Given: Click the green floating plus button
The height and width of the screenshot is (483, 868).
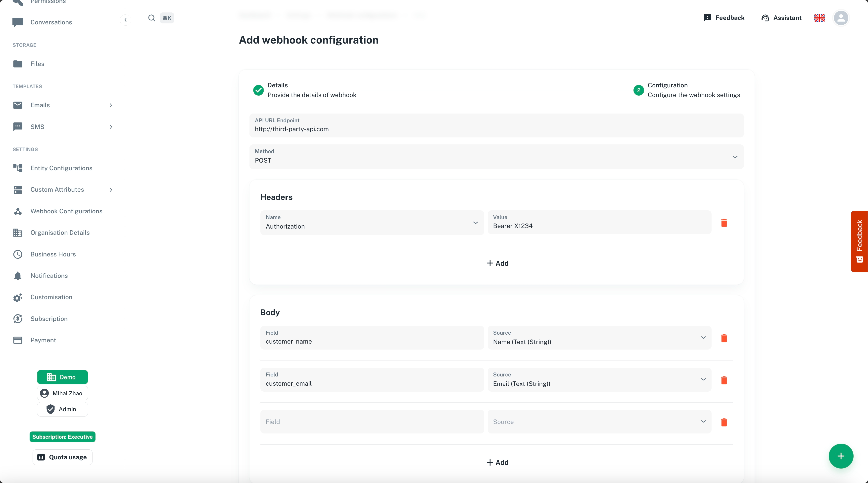Looking at the screenshot, I should coord(841,456).
